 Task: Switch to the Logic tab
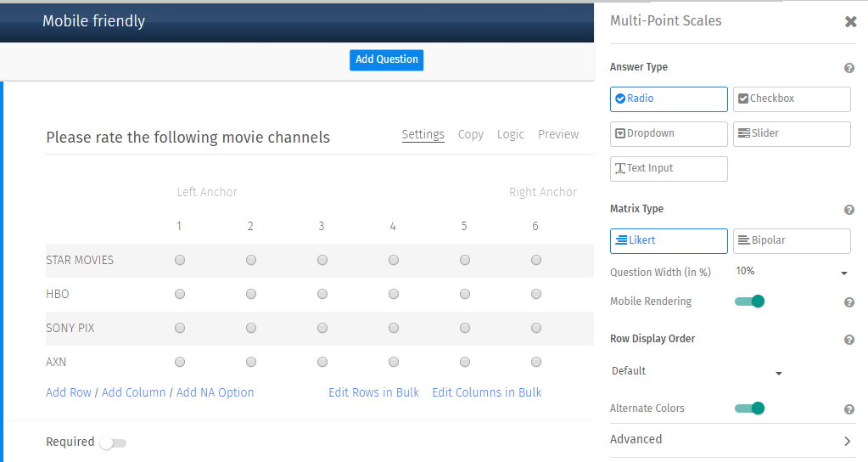(510, 134)
